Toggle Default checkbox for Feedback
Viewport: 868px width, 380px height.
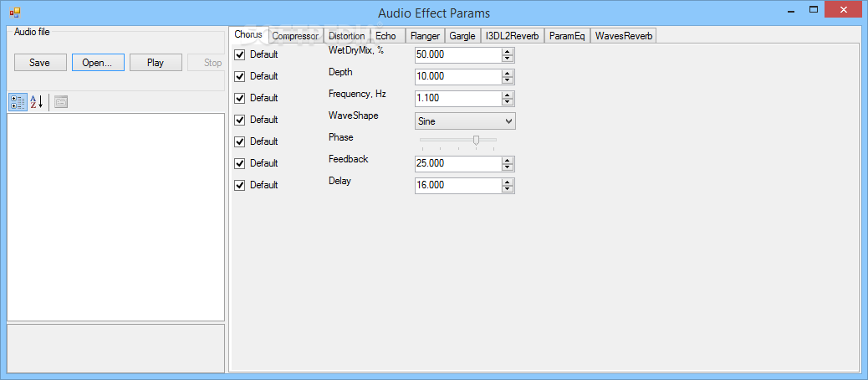(240, 163)
